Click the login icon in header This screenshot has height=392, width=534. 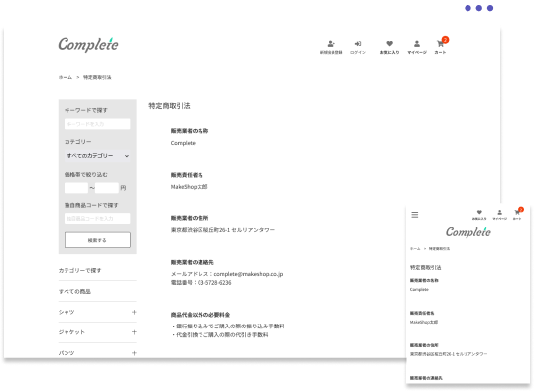tap(358, 44)
